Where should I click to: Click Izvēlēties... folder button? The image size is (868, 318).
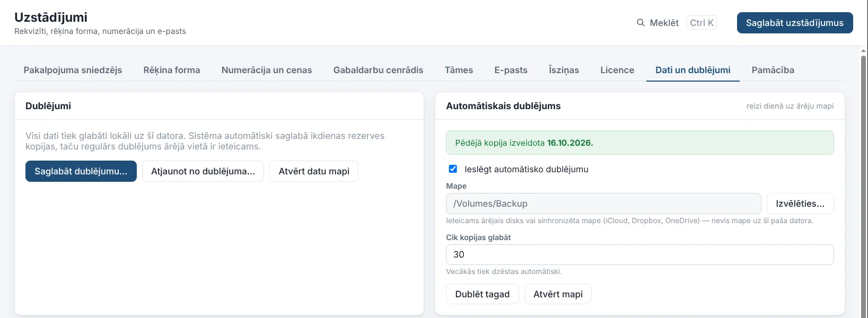point(800,204)
